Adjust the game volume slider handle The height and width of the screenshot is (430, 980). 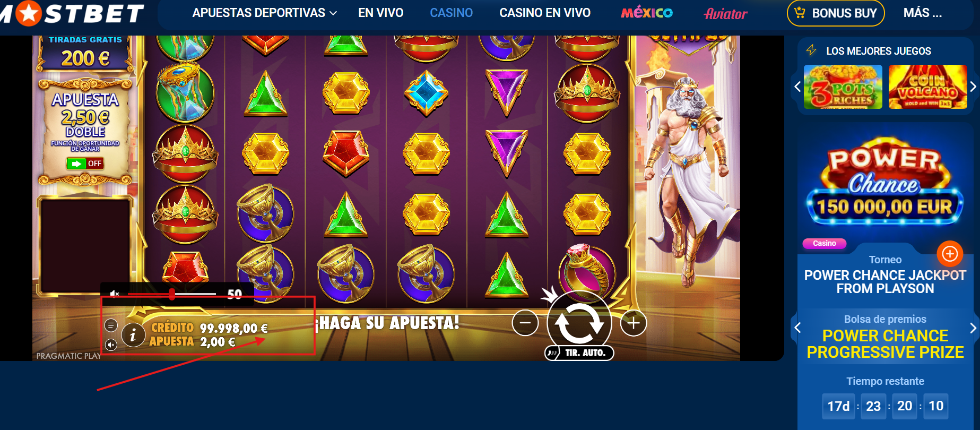pos(172,294)
